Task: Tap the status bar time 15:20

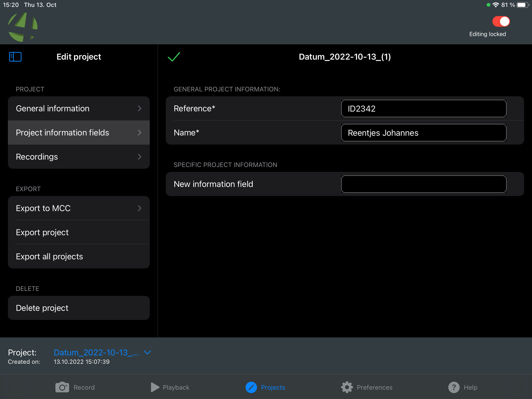Action: [x=11, y=5]
